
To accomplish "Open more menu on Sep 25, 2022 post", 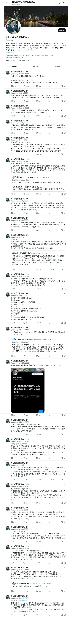I will [65, 293].
